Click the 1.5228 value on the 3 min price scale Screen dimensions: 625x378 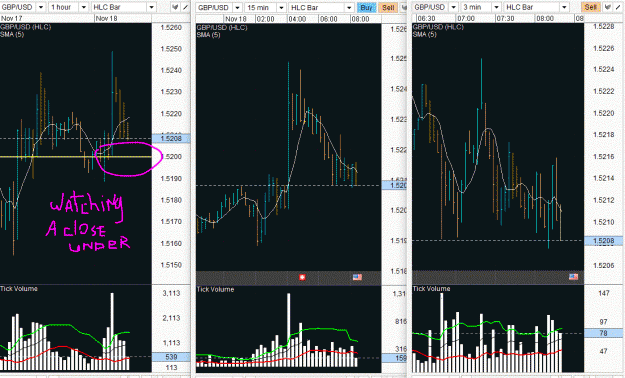coord(603,27)
